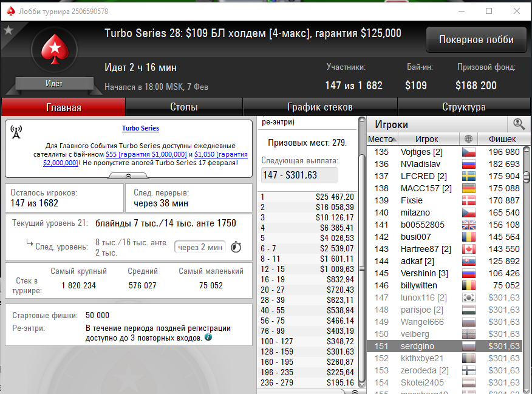The width and height of the screenshot is (532, 394).
Task: Click the Russian flag next to NVladislav
Action: point(469,164)
